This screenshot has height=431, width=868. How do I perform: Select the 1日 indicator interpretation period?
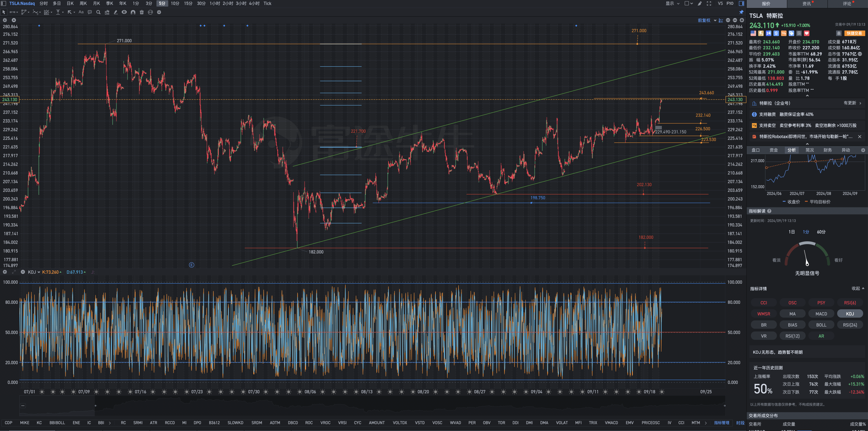pyautogui.click(x=791, y=232)
